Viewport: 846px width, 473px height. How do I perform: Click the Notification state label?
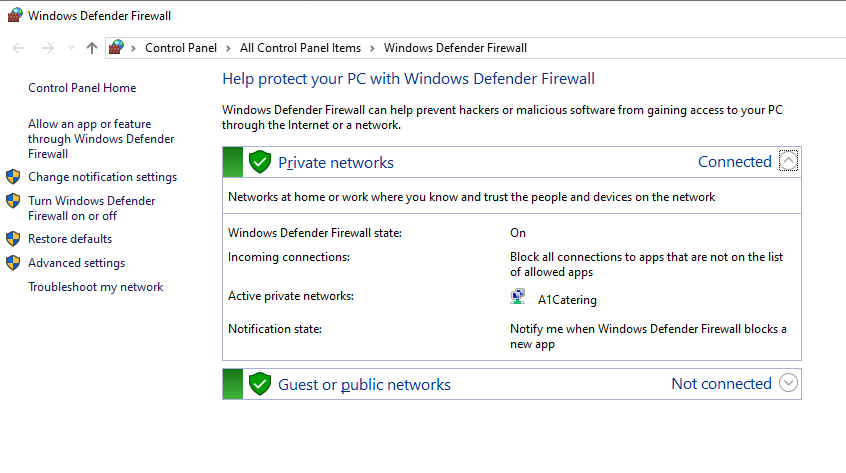tap(275, 329)
